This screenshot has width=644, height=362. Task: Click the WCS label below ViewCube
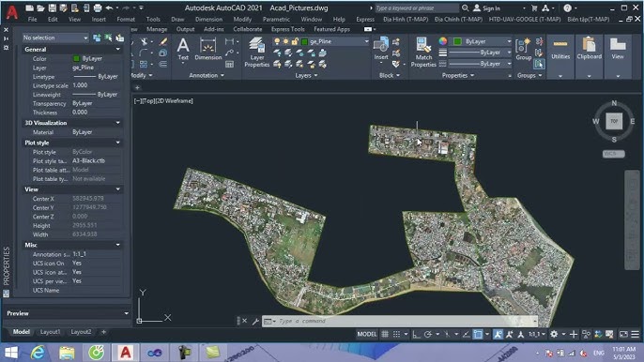pos(614,154)
